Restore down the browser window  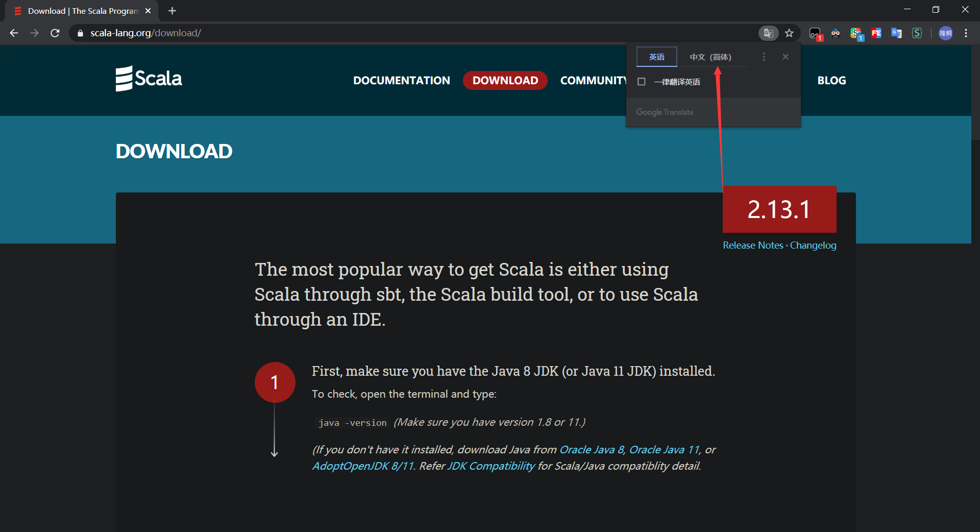click(936, 10)
